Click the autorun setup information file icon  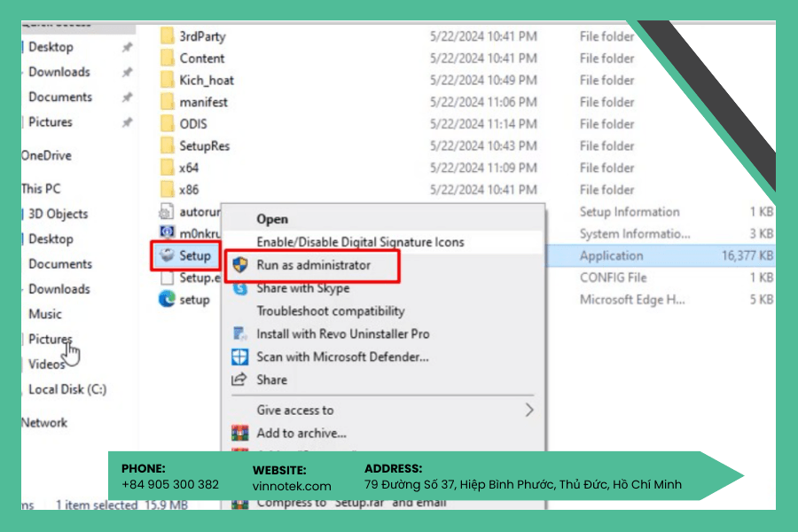(167, 211)
